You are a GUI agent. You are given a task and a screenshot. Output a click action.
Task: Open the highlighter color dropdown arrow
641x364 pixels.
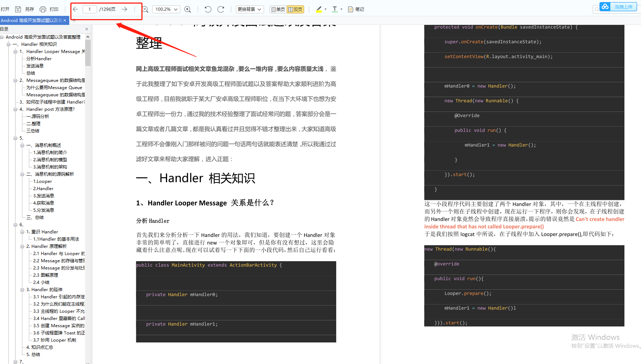pyautogui.click(x=325, y=9)
